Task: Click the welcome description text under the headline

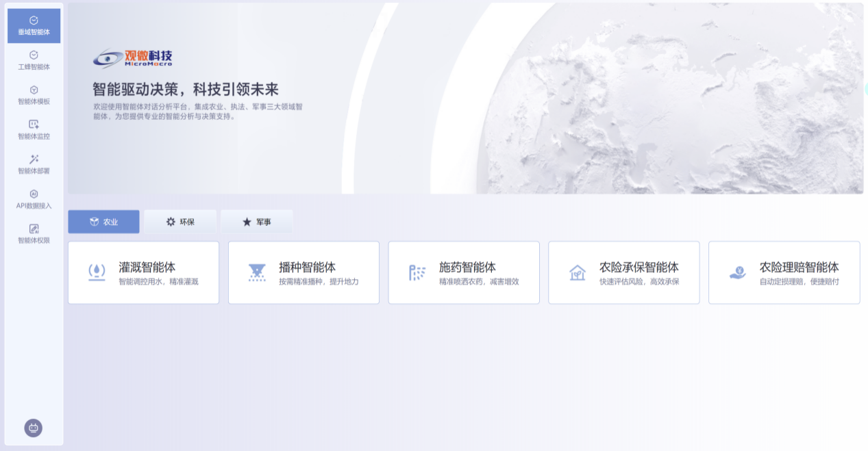Action: point(197,112)
